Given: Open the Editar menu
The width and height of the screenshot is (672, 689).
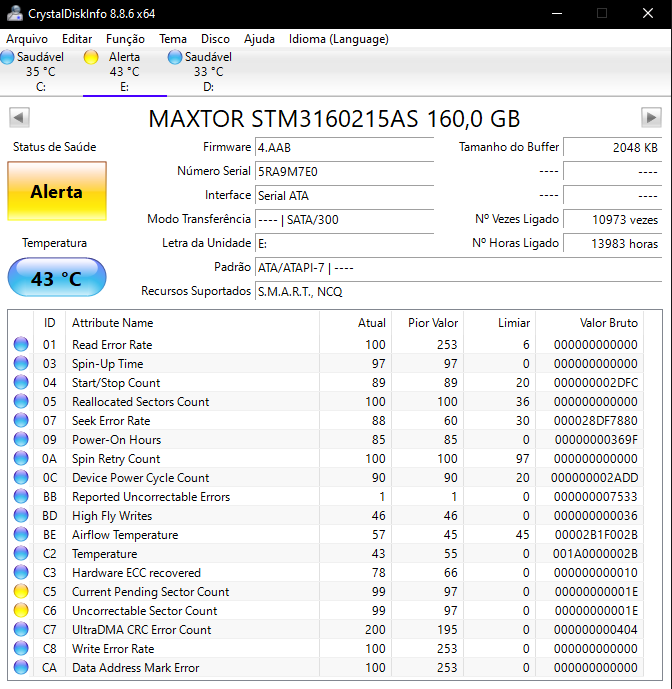Looking at the screenshot, I should pyautogui.click(x=77, y=39).
